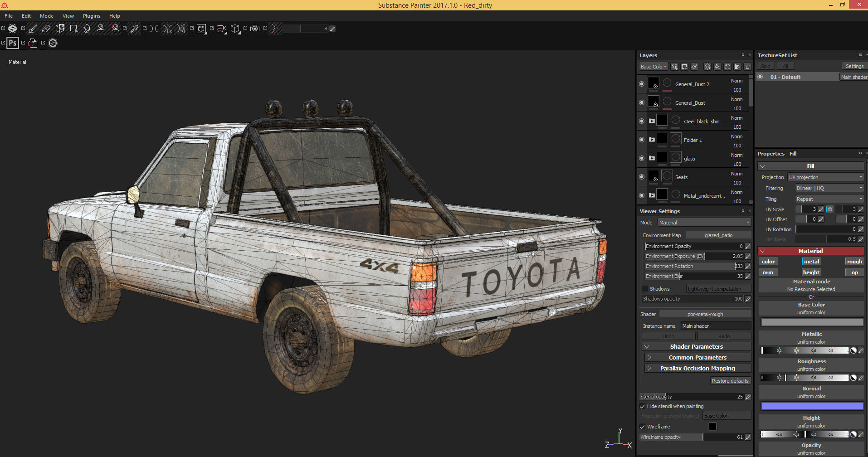Toggle the symmetry icon in the toolbar

coord(154,29)
